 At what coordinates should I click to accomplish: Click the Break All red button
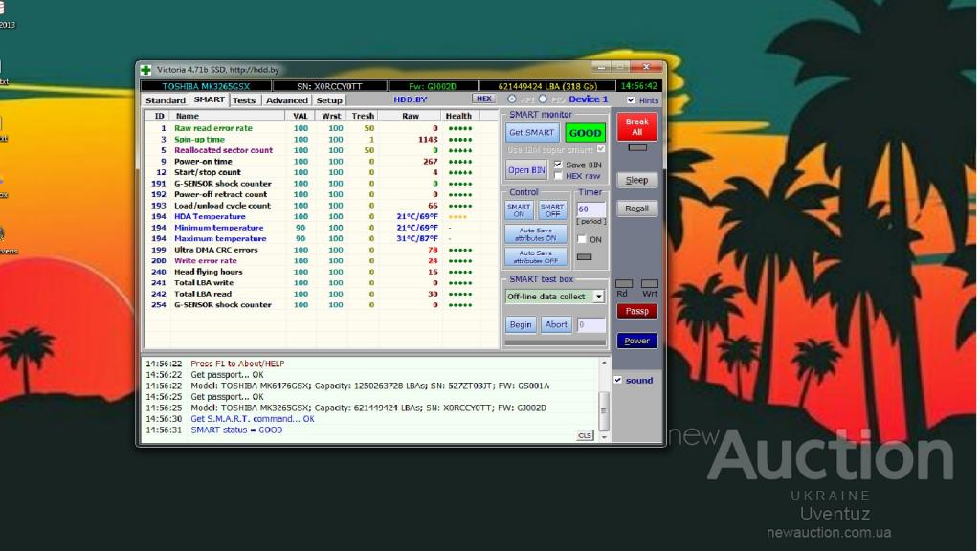(x=636, y=127)
